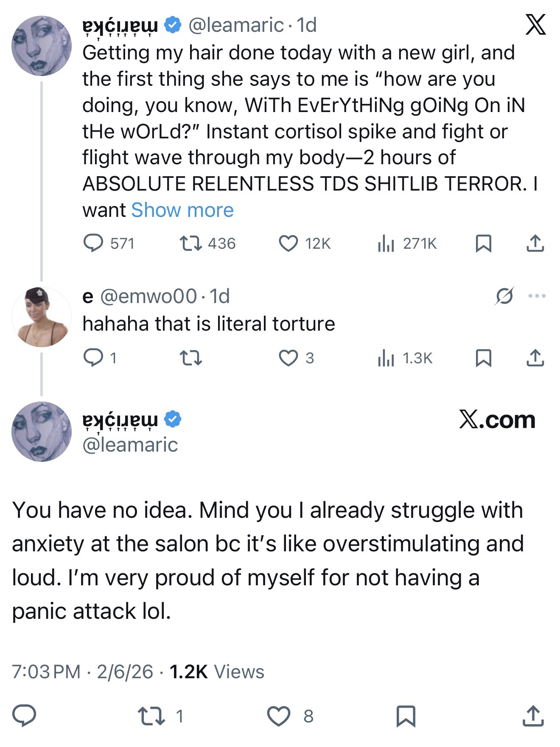This screenshot has width=560, height=747.
Task: Like the main tweet with 8 likes
Action: click(279, 716)
